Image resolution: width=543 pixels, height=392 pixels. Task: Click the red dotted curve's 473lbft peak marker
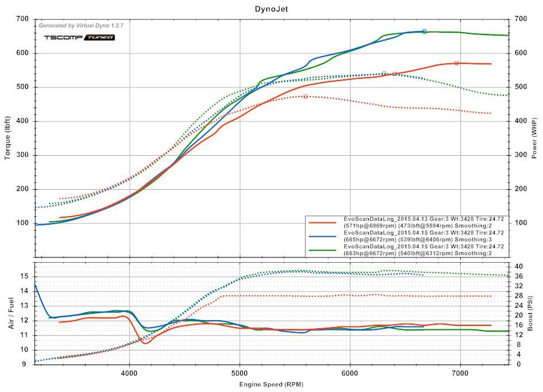point(305,96)
